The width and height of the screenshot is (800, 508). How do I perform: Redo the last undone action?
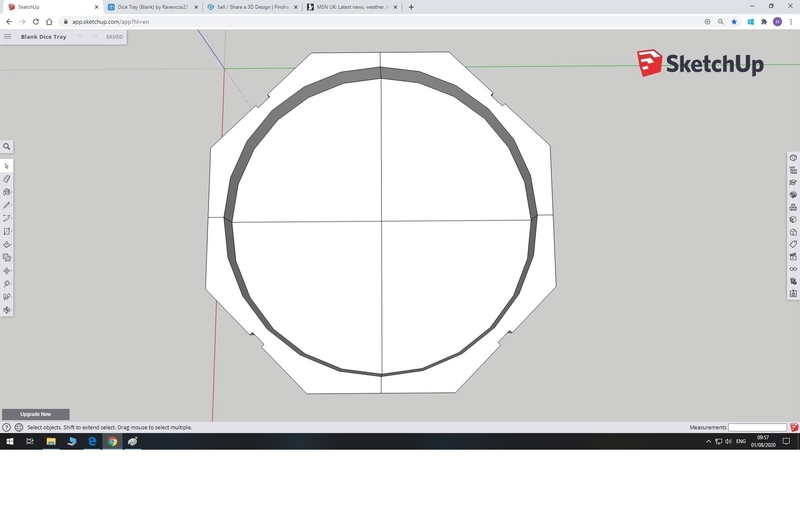pyautogui.click(x=94, y=37)
